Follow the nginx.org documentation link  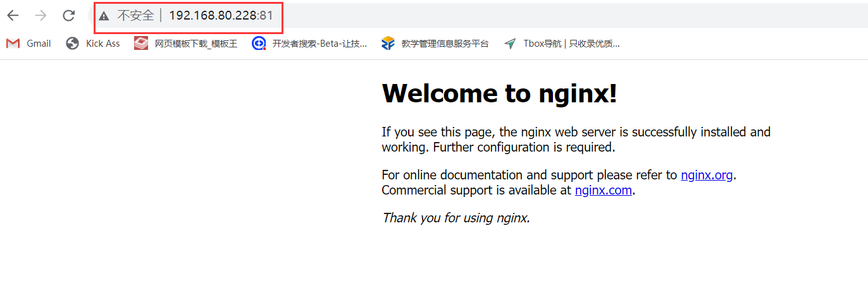(x=707, y=176)
